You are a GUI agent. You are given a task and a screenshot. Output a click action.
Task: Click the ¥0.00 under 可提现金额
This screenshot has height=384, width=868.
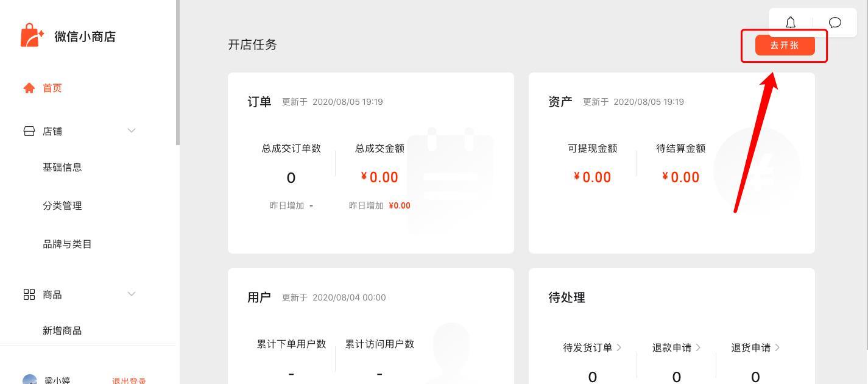pyautogui.click(x=593, y=177)
